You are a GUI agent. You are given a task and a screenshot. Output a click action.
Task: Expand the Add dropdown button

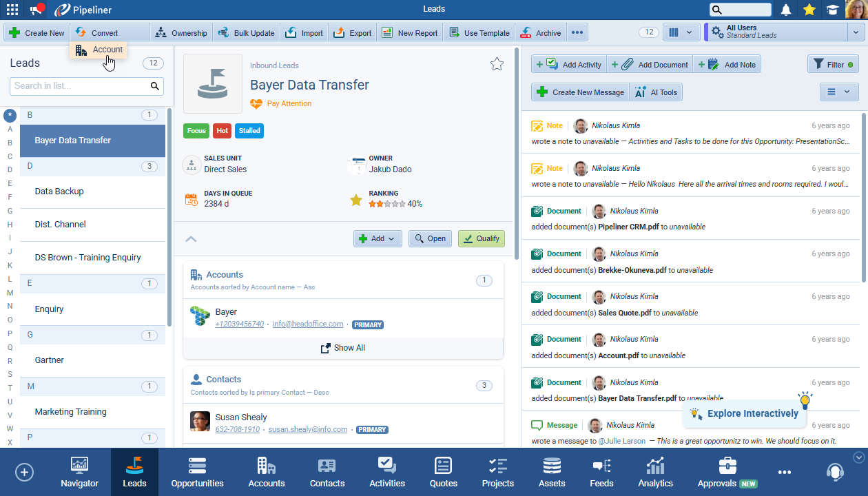tap(378, 238)
